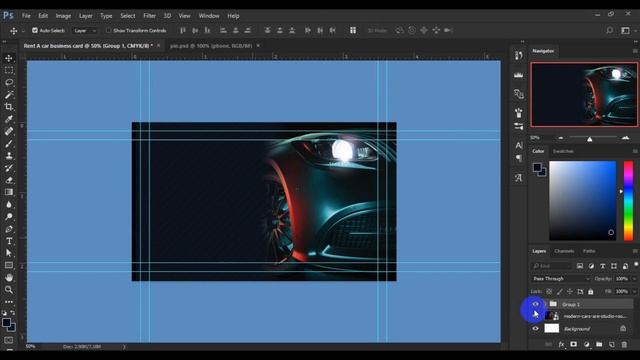640x360 pixels.
Task: Select the Brush tool
Action: tap(9, 144)
